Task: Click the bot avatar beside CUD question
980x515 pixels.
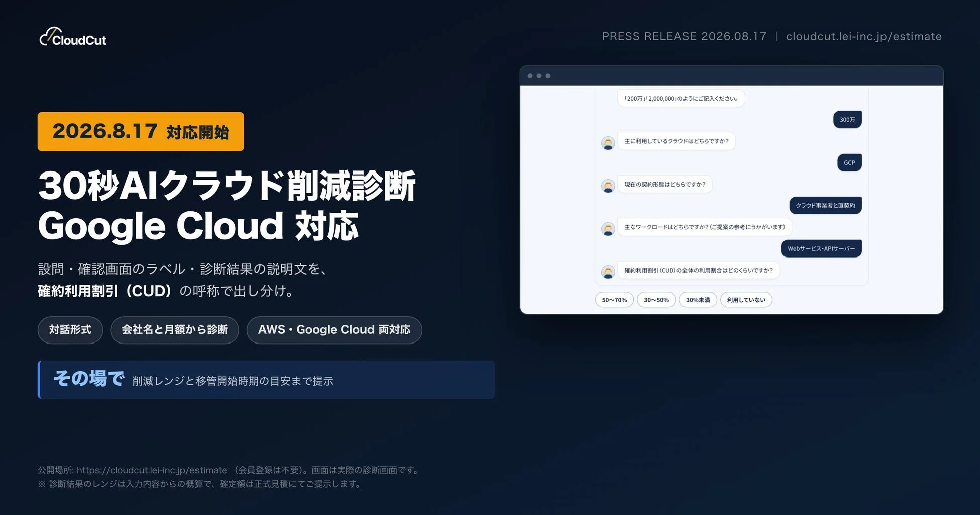Action: (608, 272)
